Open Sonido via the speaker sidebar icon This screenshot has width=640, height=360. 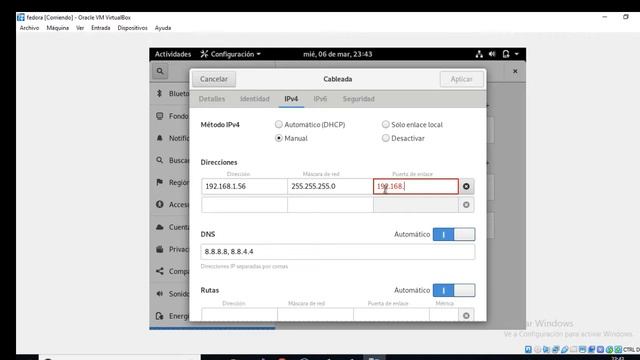pos(160,293)
